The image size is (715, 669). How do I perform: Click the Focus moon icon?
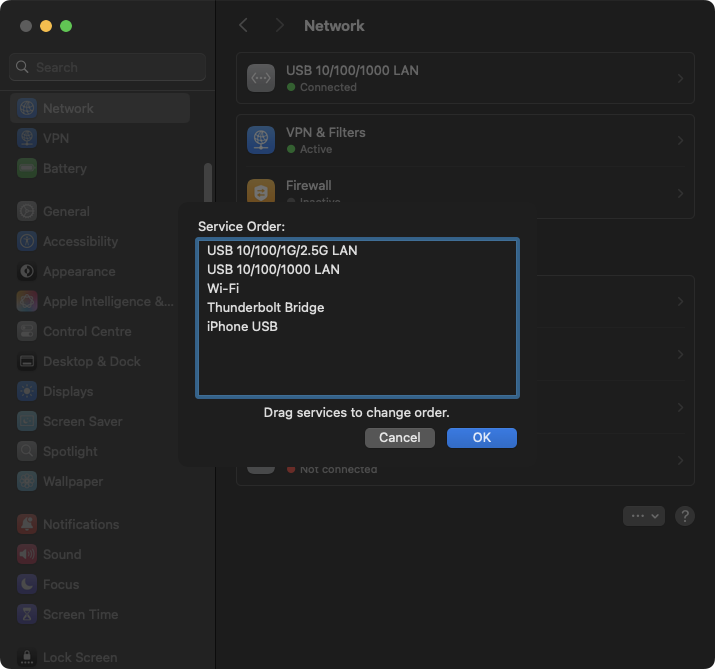pyautogui.click(x=27, y=585)
